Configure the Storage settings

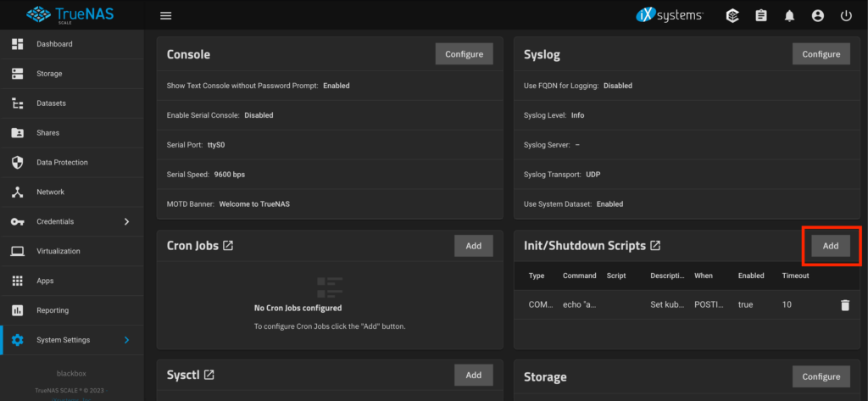click(821, 376)
